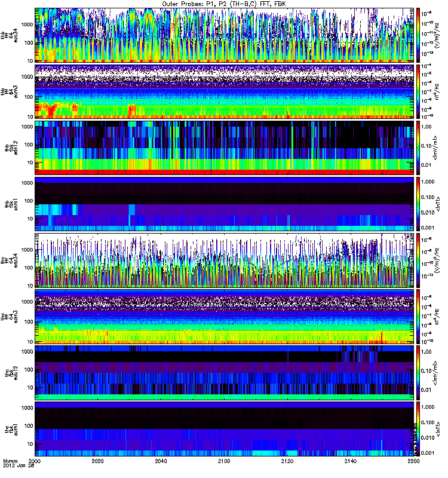Click the thb fff scm3 spectrogram panel
The height and width of the screenshot is (478, 448).
click(224, 91)
